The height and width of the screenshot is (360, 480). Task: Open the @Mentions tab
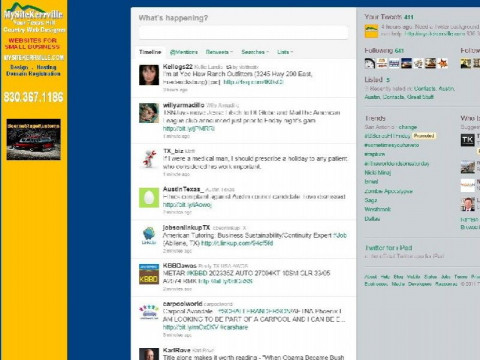[x=184, y=52]
